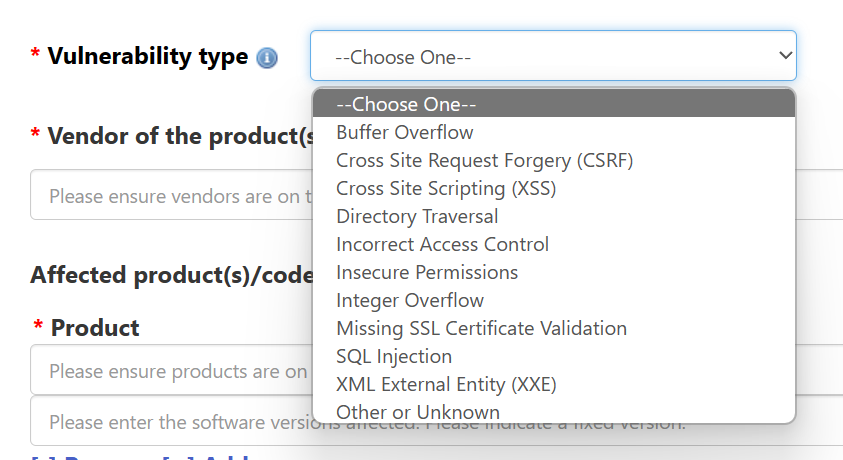Pick Insecure Permissions from dropdown

pos(554,272)
